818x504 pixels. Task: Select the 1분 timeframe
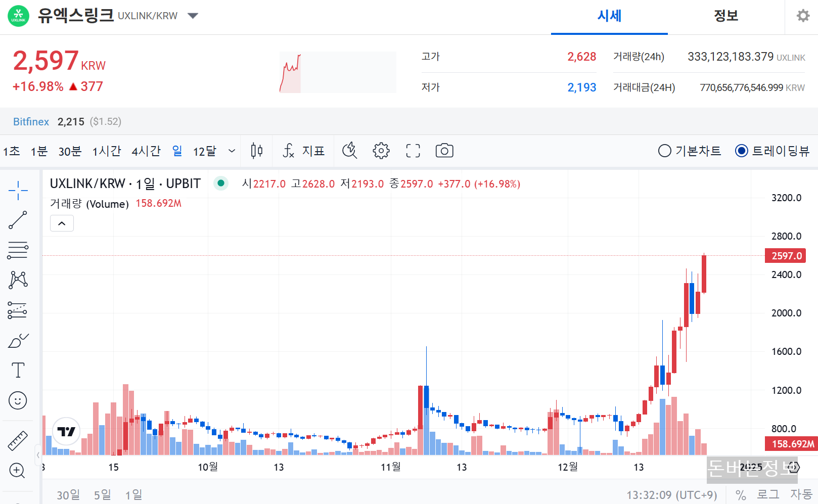click(39, 151)
